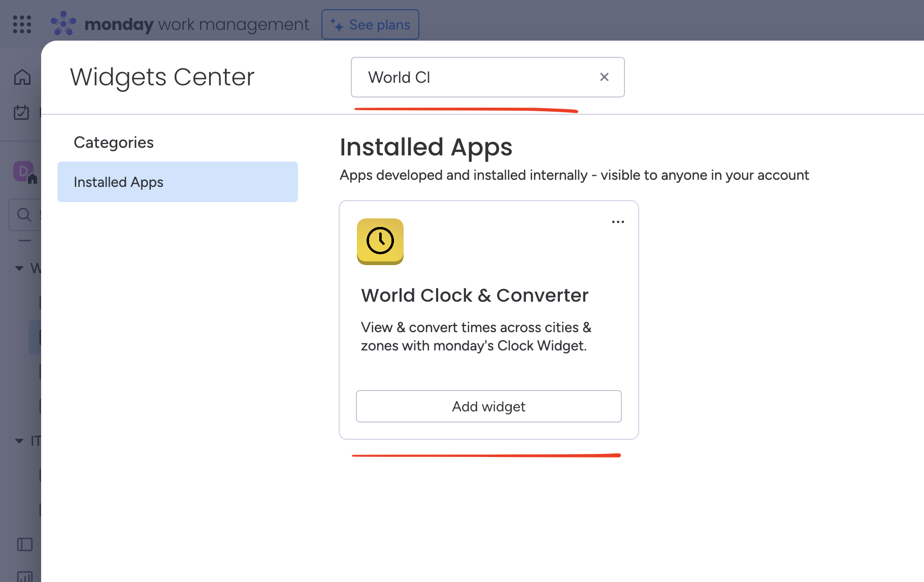Click the yellow World Clock app icon
Screen dimensions: 924x582
coord(380,241)
